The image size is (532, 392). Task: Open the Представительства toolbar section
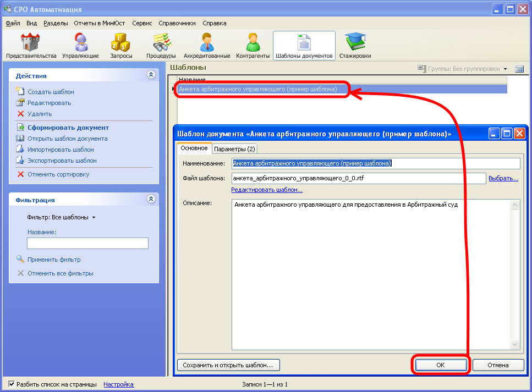[31, 46]
